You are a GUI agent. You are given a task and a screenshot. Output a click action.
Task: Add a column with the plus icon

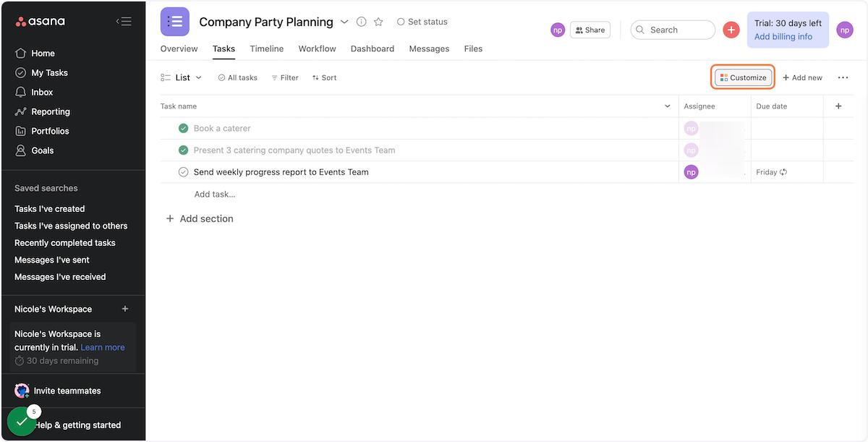tap(838, 106)
